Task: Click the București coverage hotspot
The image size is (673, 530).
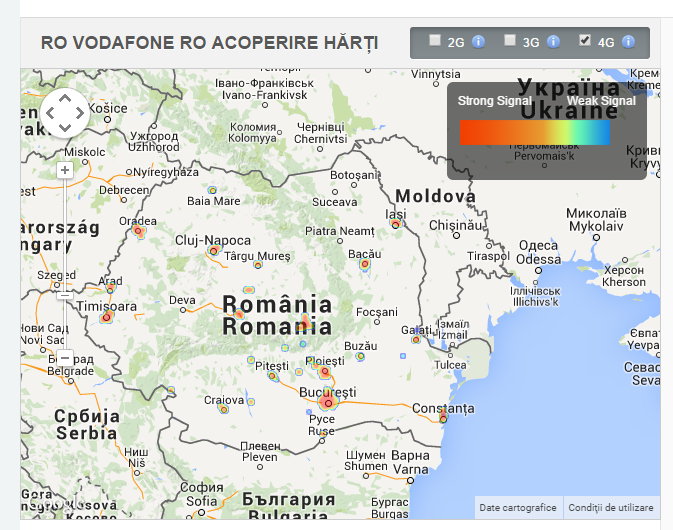Action: [x=327, y=401]
